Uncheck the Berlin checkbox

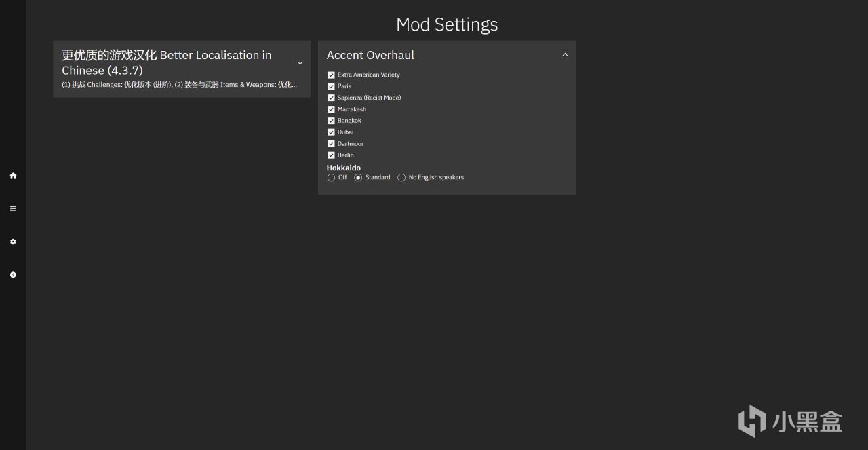coord(331,155)
